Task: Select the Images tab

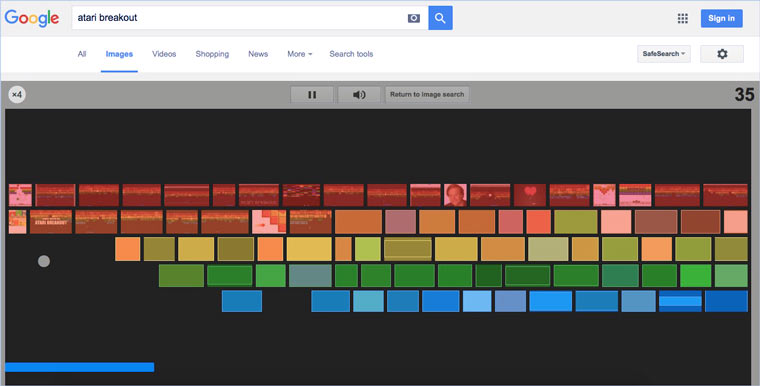Action: (119, 54)
